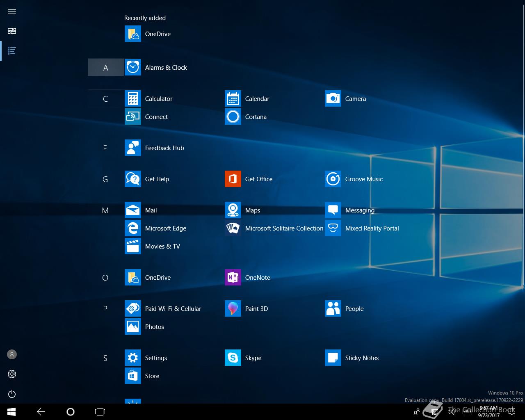This screenshot has width=525, height=420.
Task: Select the All apps list view
Action: tap(12, 51)
